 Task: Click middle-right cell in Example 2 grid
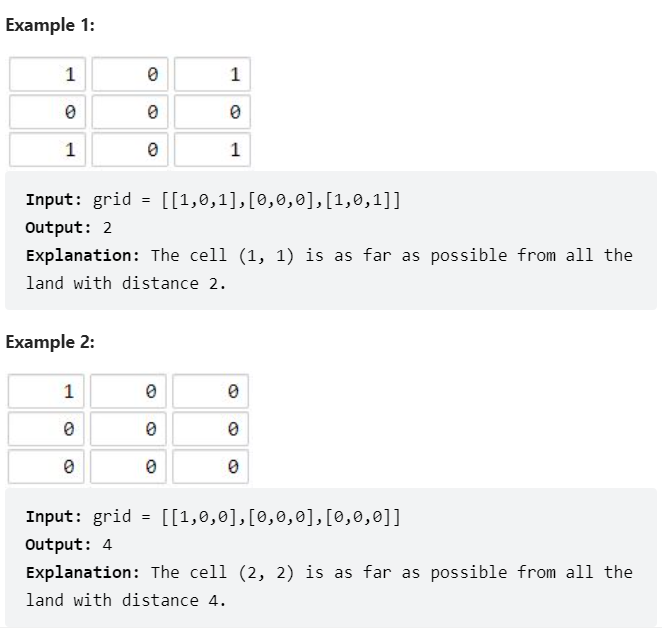[x=211, y=429]
